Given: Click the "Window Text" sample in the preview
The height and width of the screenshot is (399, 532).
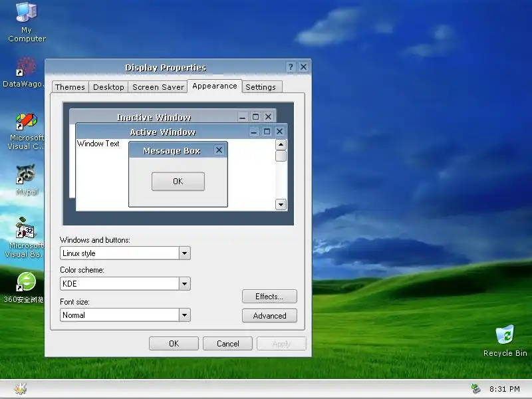Looking at the screenshot, I should click(x=98, y=144).
